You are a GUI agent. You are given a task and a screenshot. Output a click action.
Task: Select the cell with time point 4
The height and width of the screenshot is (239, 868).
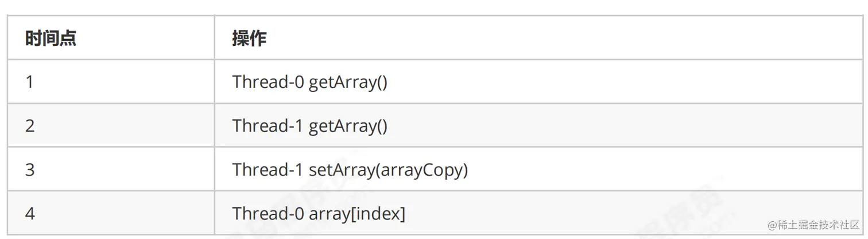pos(111,213)
